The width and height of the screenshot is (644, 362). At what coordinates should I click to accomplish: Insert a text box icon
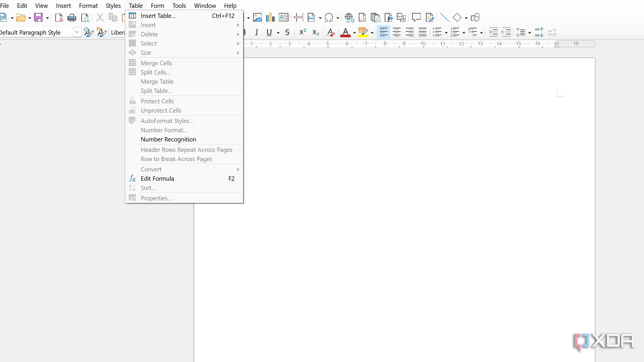point(283,18)
